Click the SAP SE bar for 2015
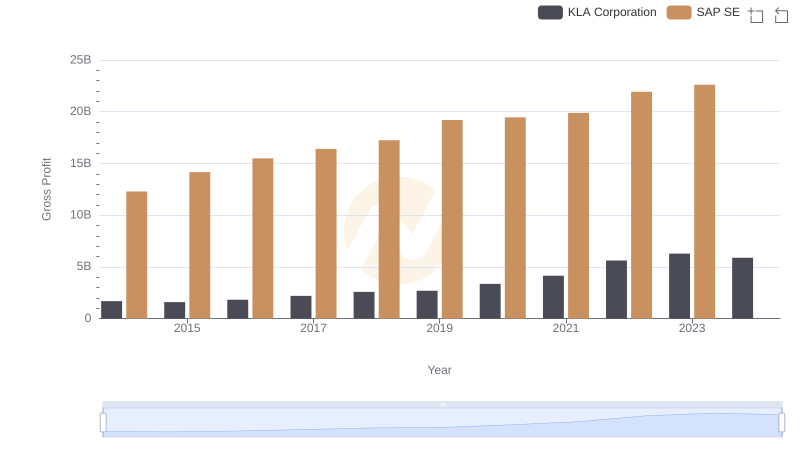Screen dimensions: 800x461 [x=199, y=245]
